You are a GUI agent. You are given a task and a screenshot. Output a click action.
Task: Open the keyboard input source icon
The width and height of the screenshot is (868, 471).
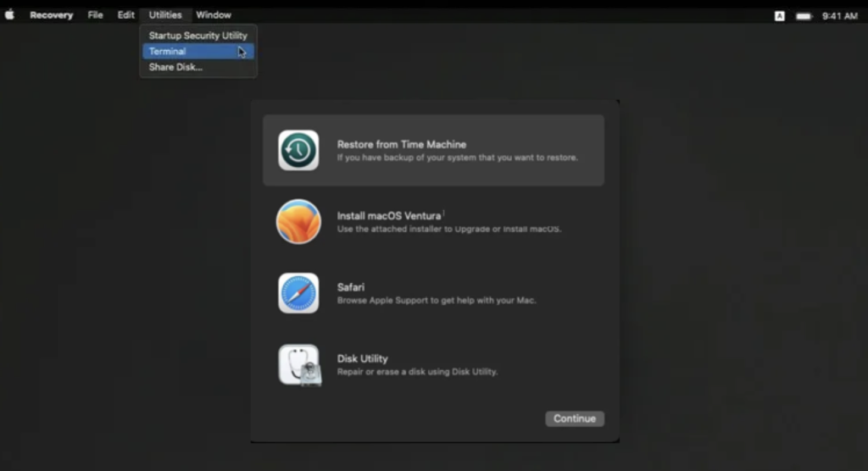pyautogui.click(x=780, y=16)
